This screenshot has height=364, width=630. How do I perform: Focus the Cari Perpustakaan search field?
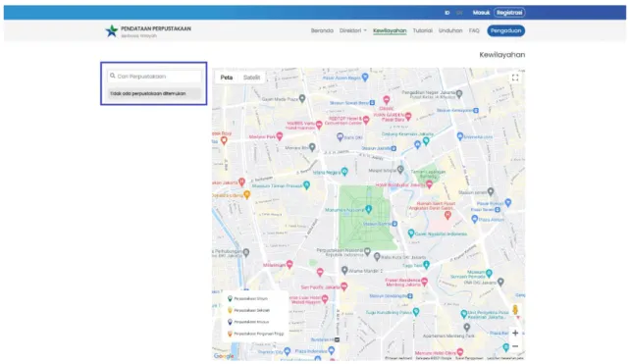[x=154, y=76]
